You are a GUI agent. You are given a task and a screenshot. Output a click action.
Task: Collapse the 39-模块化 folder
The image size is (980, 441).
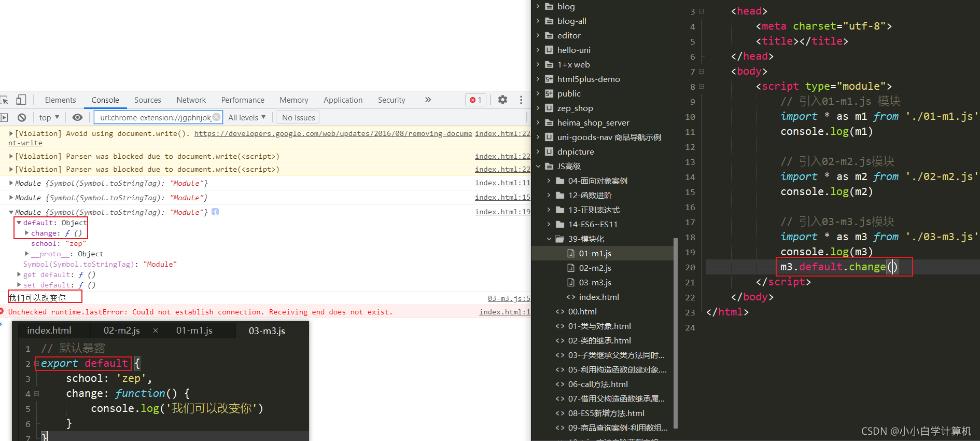pos(549,239)
